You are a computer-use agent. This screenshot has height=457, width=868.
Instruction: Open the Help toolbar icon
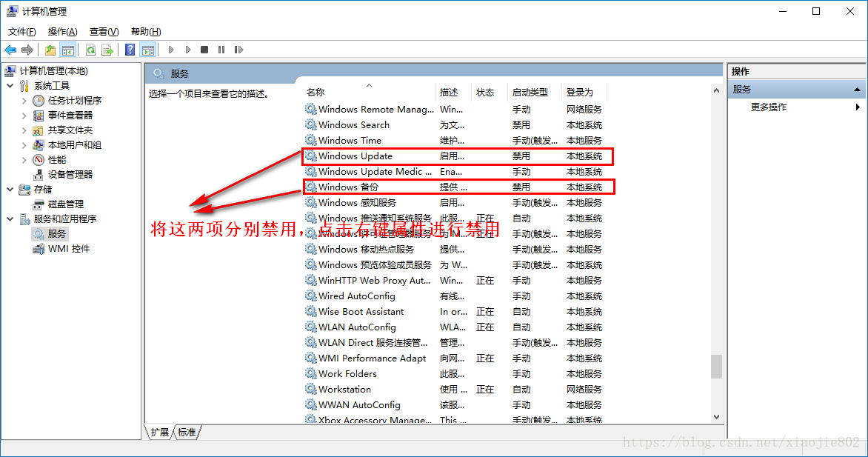pyautogui.click(x=130, y=50)
